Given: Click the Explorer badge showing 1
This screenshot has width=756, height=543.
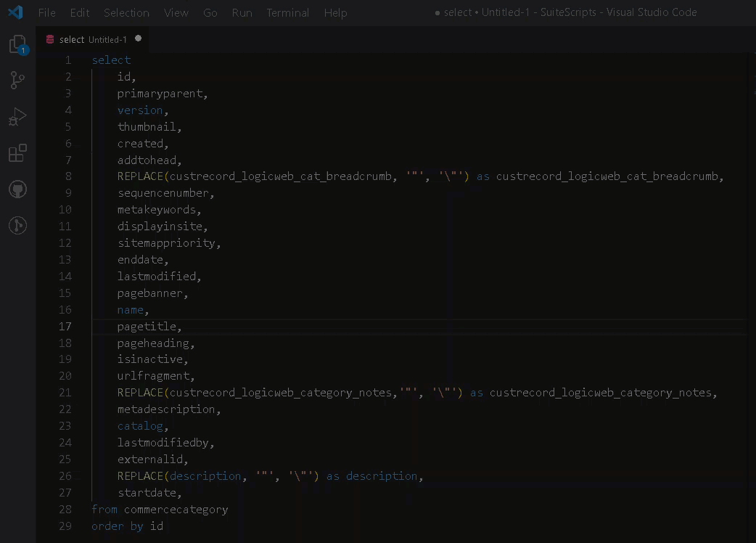Looking at the screenshot, I should pyautogui.click(x=24, y=51).
